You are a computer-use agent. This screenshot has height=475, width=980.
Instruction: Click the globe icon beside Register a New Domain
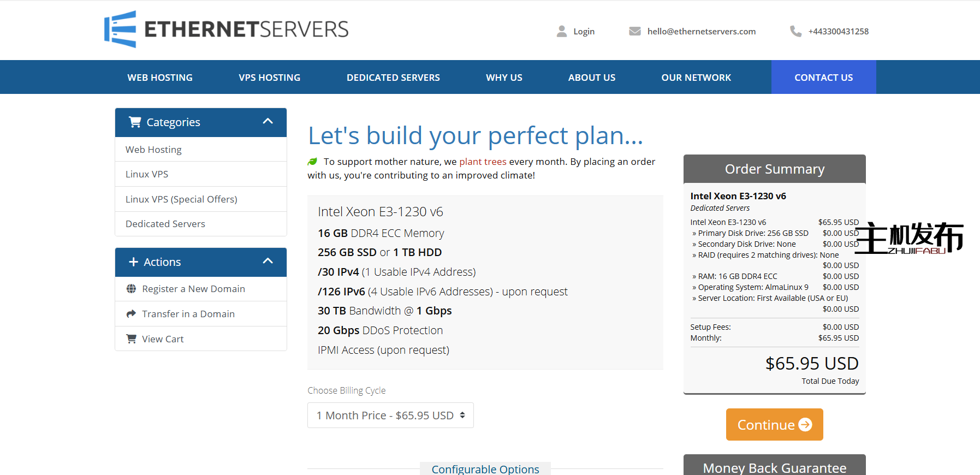(x=131, y=289)
